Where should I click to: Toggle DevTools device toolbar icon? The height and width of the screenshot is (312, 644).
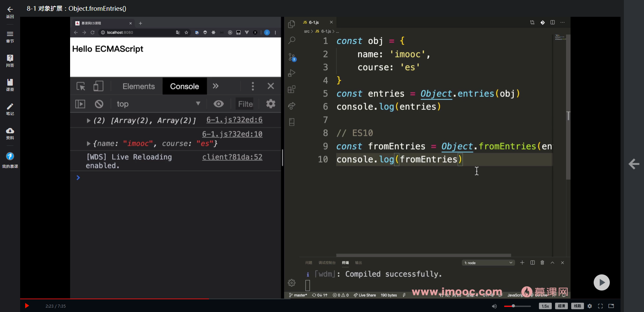pyautogui.click(x=98, y=86)
